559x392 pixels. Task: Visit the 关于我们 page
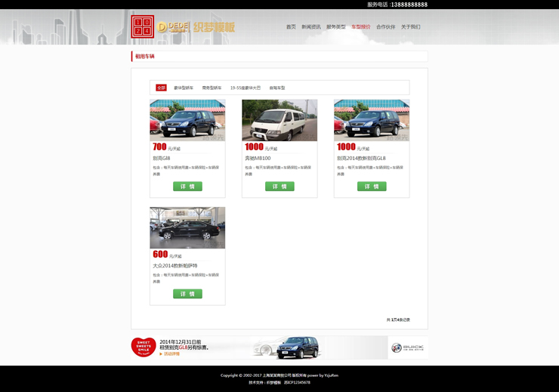tap(411, 27)
